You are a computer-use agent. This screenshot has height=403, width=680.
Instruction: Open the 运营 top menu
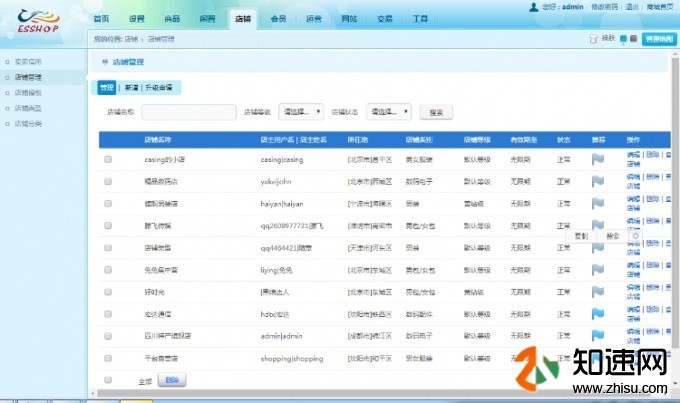(314, 19)
